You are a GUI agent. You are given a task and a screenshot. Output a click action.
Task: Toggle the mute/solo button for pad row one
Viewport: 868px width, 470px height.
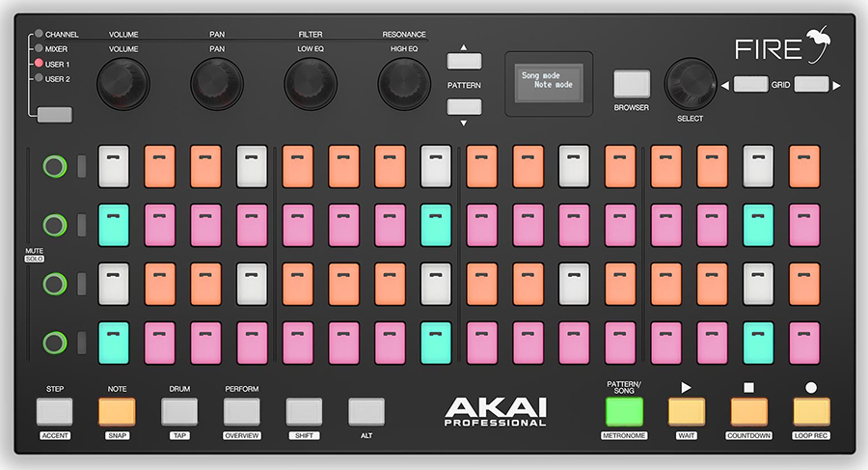pyautogui.click(x=55, y=166)
